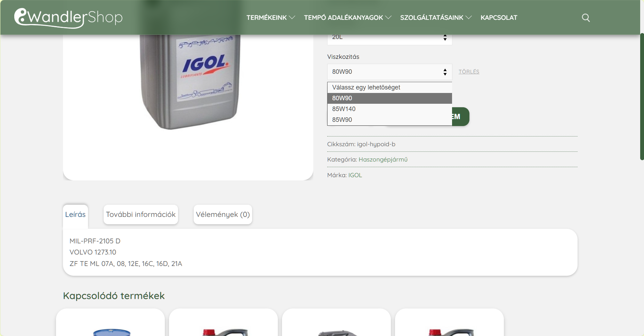
Task: Open the Kapcsolat page
Action: (x=499, y=17)
